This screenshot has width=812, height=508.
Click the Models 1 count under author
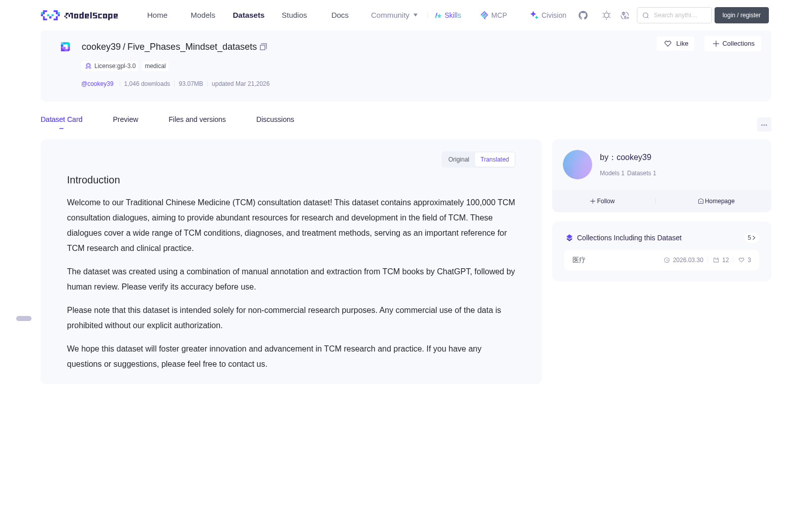coord(612,173)
